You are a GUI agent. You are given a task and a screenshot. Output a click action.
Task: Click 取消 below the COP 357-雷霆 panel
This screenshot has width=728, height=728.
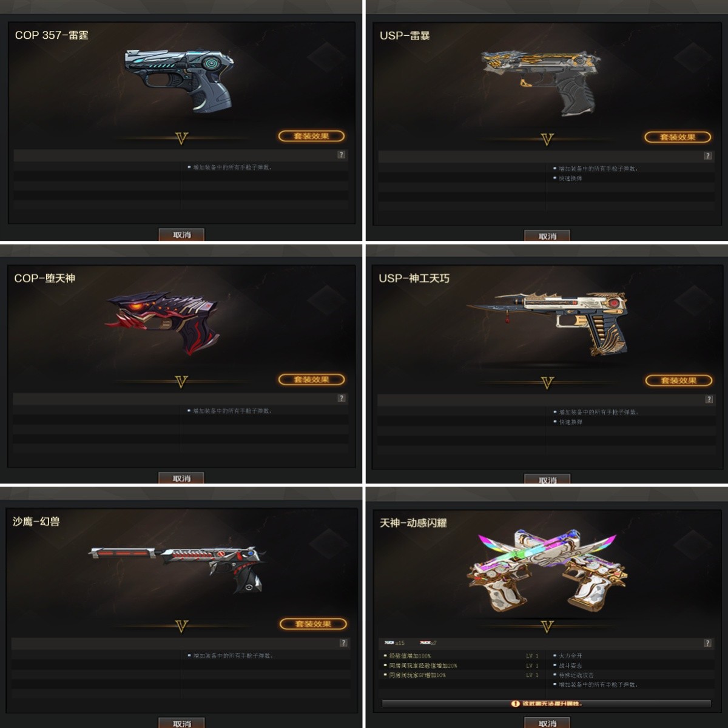tap(181, 235)
